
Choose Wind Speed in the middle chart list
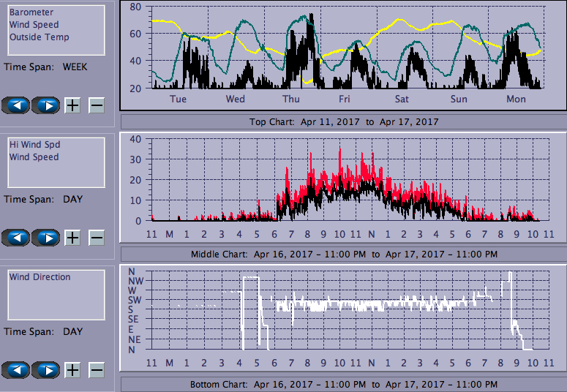tap(34, 157)
